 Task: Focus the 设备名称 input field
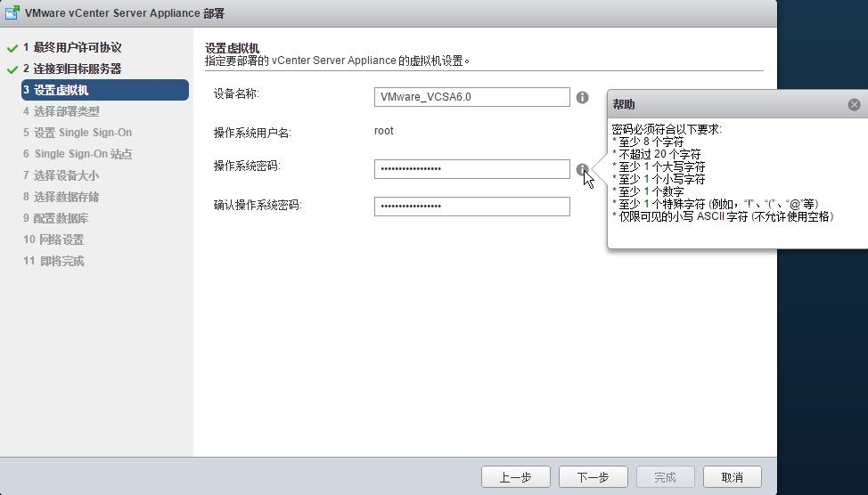[472, 97]
